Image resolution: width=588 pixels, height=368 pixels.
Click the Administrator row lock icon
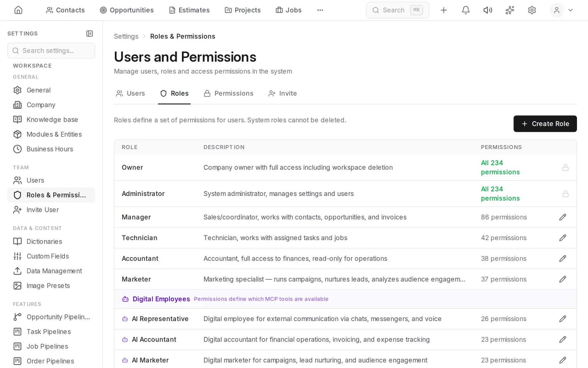tap(565, 194)
